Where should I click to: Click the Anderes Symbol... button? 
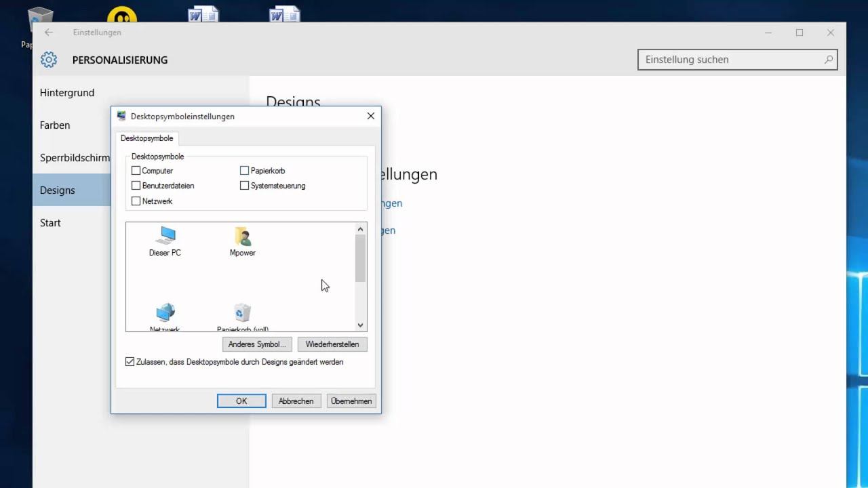pos(257,344)
